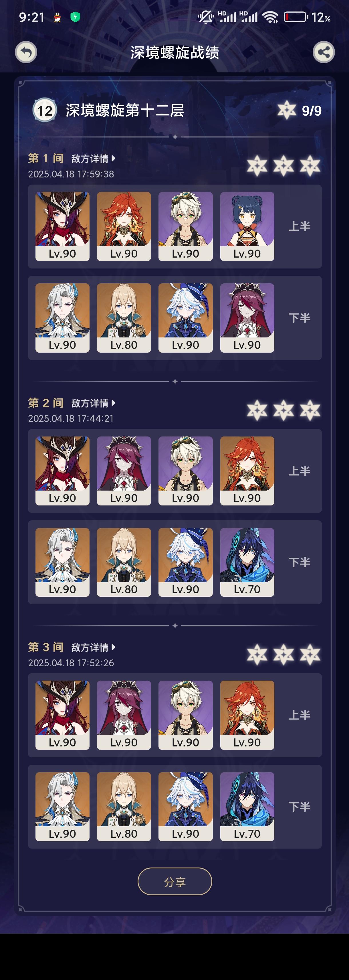Tap the share icon at top right
This screenshot has width=349, height=980.
pyautogui.click(x=324, y=52)
